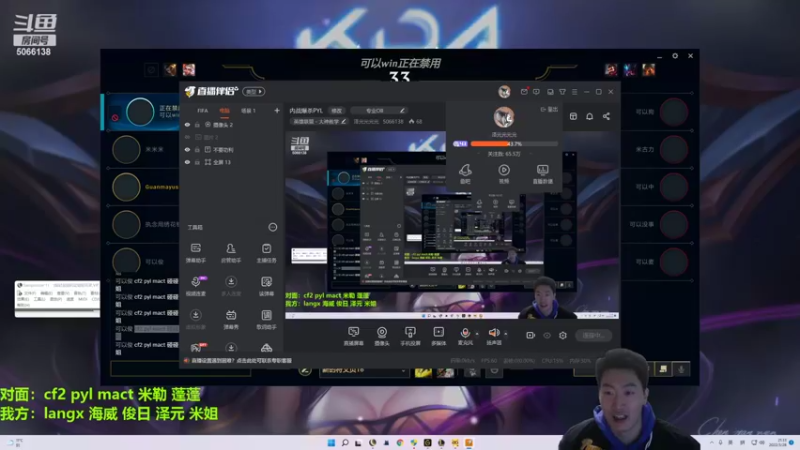Click the share icon beside the bell

[606, 116]
